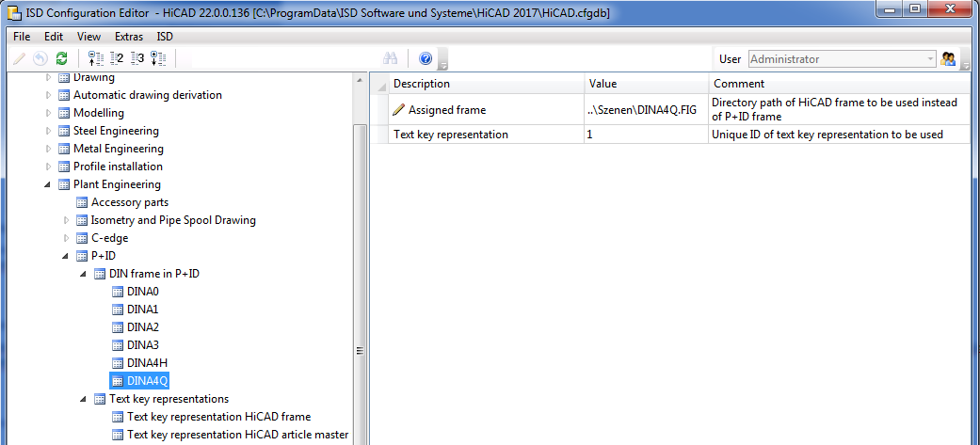Click the scroll up arrow of tree panel
Image resolution: width=980 pixels, height=445 pixels.
(360, 79)
